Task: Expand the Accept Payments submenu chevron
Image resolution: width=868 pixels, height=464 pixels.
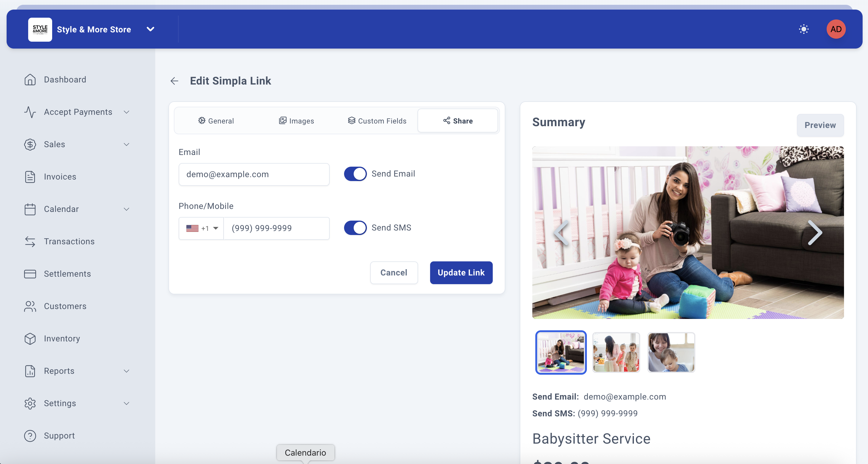Action: click(x=126, y=112)
